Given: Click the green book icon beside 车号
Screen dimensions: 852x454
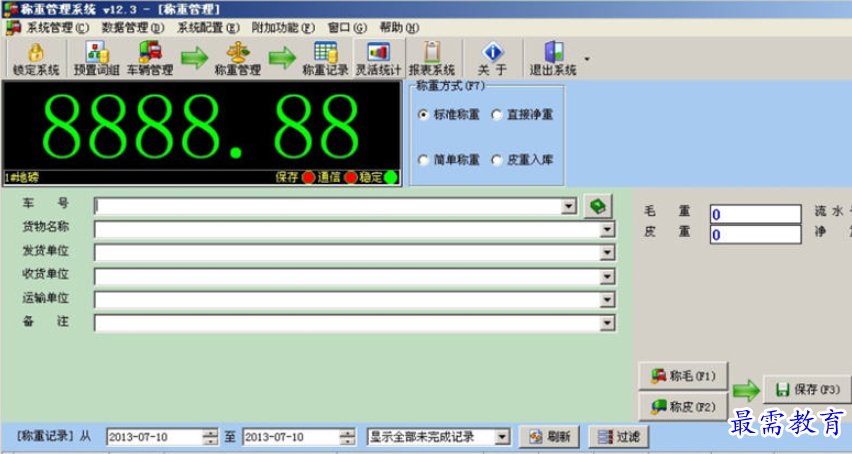Looking at the screenshot, I should (598, 206).
